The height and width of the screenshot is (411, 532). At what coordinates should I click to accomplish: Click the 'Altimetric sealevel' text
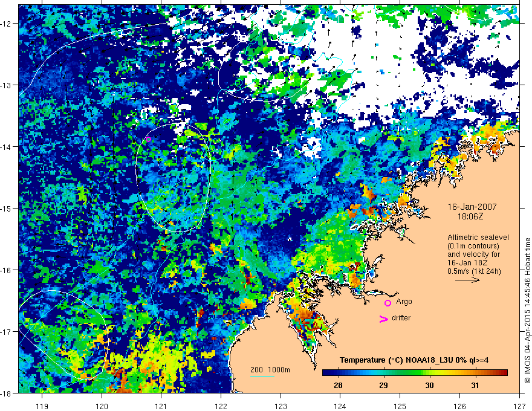click(478, 238)
